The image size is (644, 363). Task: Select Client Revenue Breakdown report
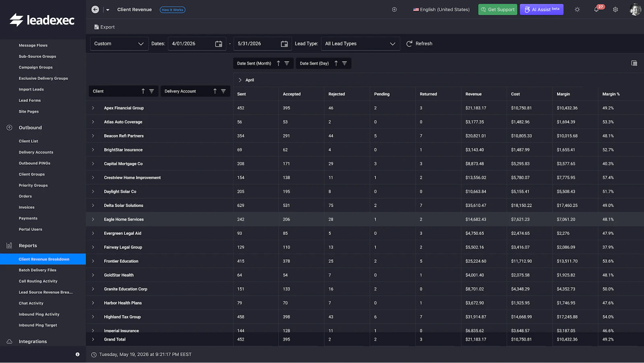[43, 259]
